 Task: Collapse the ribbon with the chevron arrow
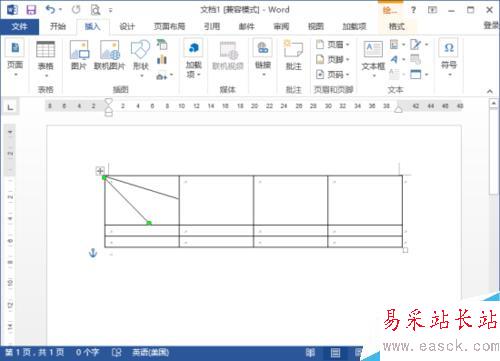point(490,91)
